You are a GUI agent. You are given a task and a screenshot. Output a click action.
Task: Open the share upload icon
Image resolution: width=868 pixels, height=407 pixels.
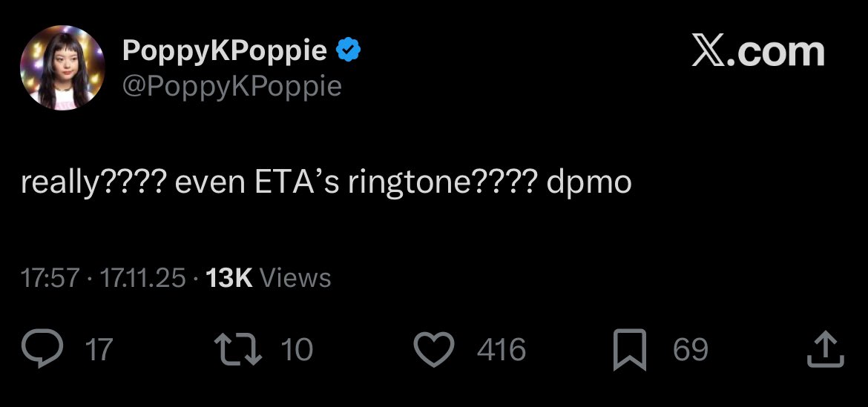coord(826,349)
